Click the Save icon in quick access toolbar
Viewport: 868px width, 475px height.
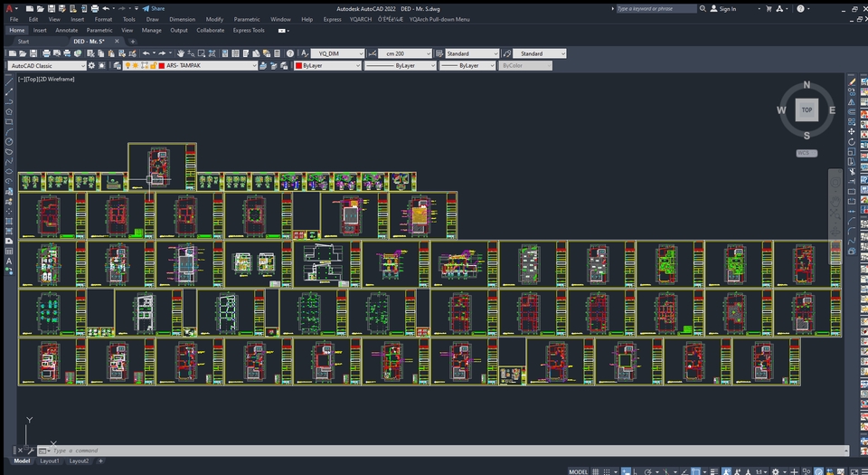(x=51, y=9)
